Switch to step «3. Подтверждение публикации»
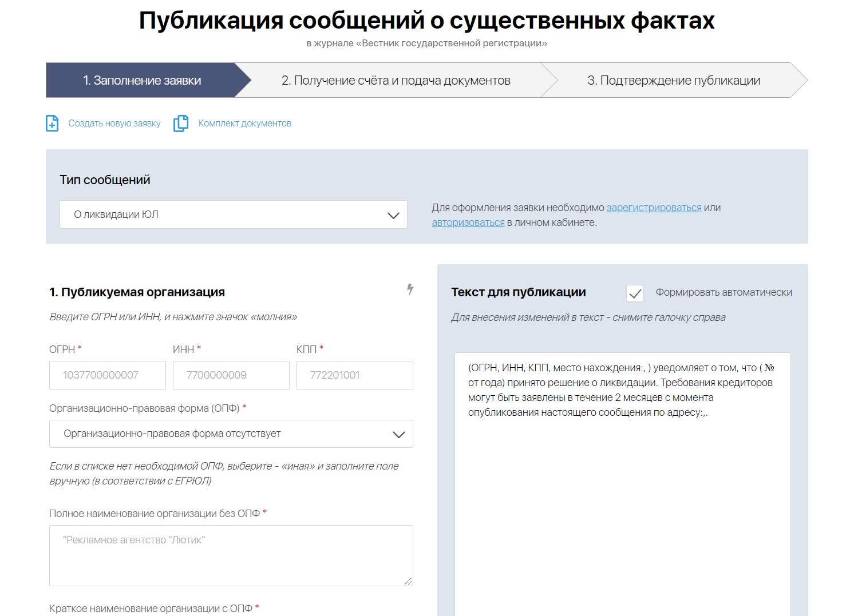850x616 pixels. point(673,81)
